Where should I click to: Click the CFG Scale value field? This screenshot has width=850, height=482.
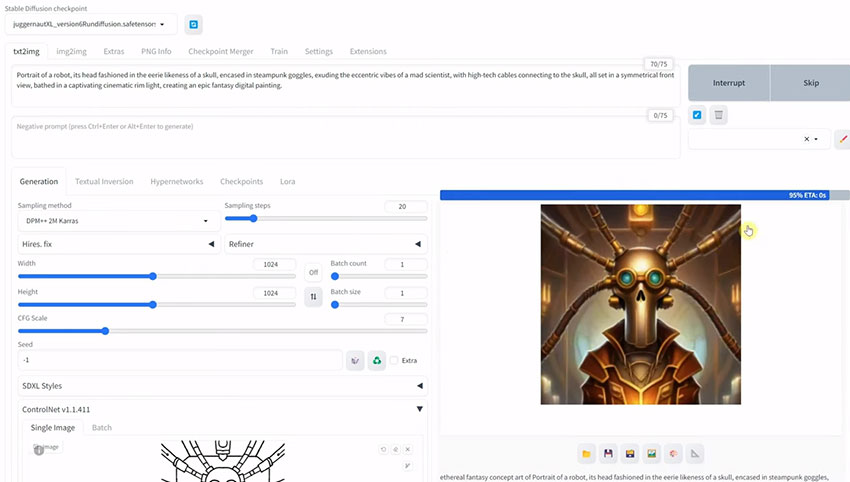[405, 319]
